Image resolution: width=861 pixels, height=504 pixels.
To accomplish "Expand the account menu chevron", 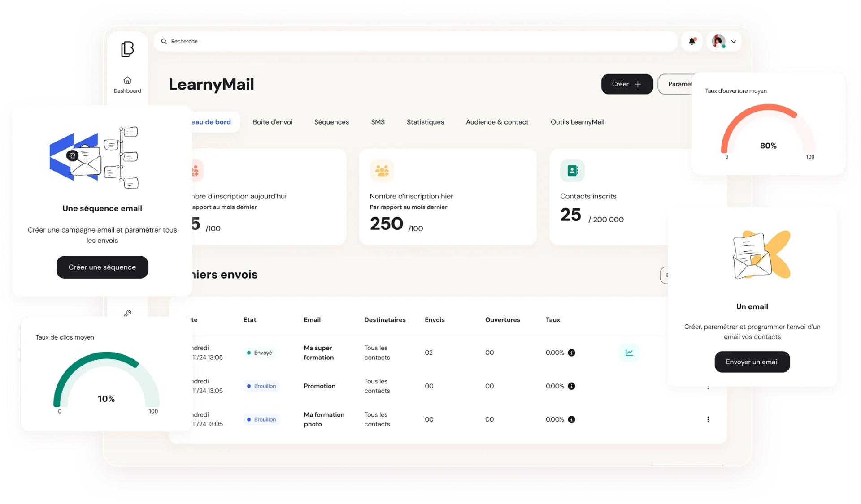I will [734, 42].
